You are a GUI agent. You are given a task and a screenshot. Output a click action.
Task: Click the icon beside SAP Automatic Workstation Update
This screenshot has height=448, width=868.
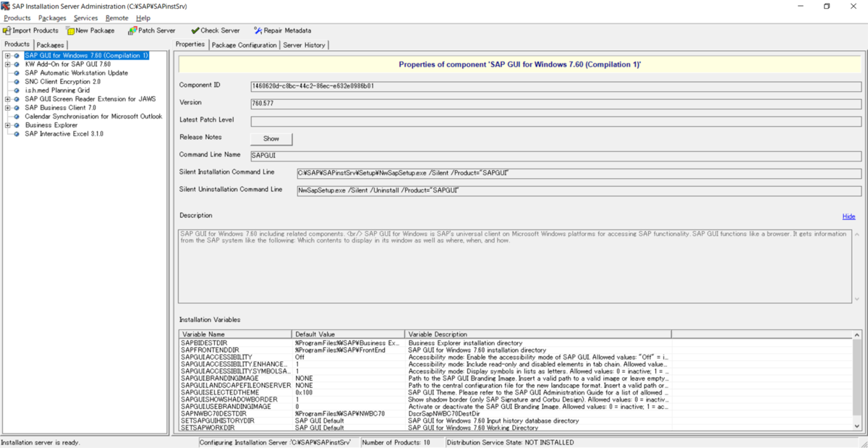click(x=17, y=73)
